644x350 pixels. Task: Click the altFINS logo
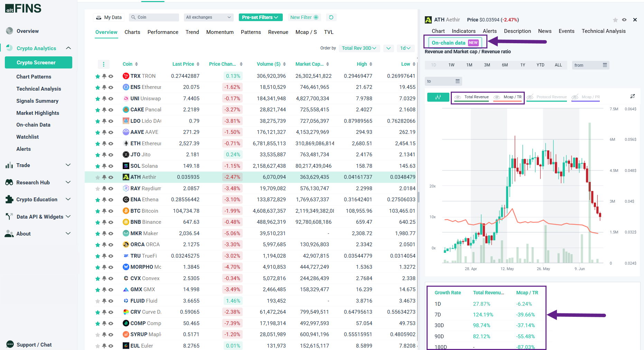tap(22, 8)
